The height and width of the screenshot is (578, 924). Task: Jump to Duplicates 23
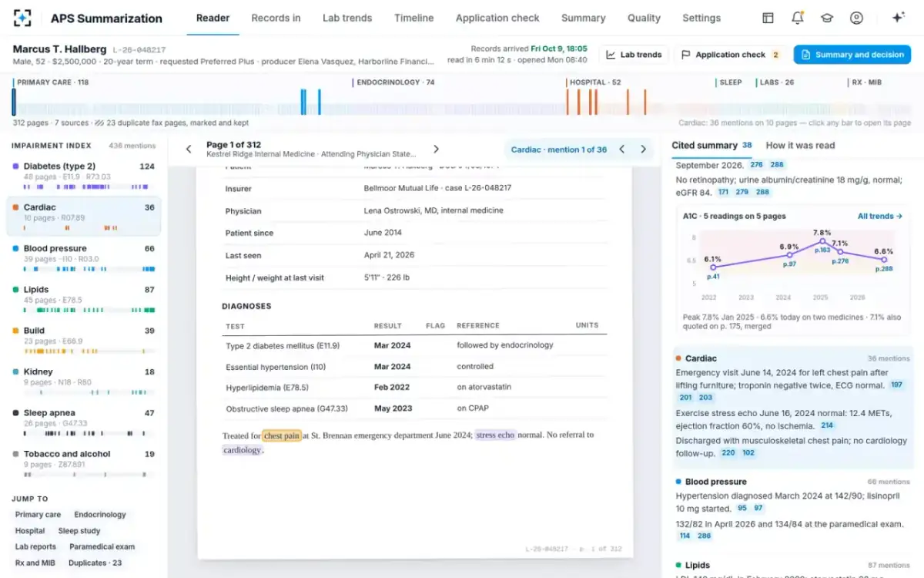pyautogui.click(x=95, y=563)
